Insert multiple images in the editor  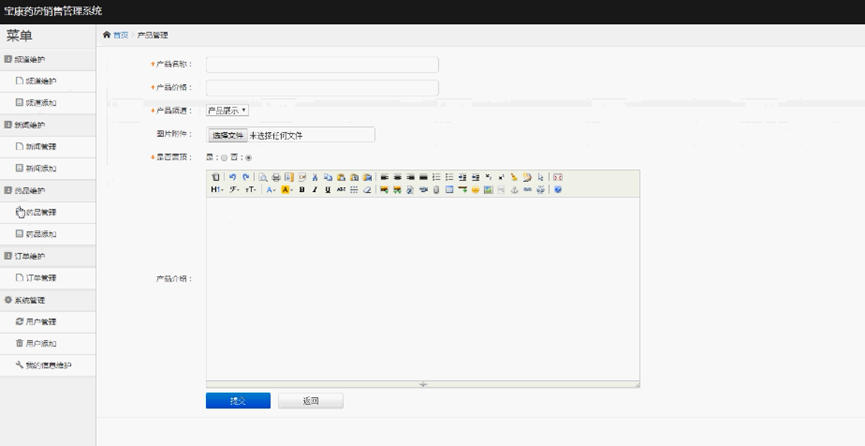pyautogui.click(x=397, y=190)
